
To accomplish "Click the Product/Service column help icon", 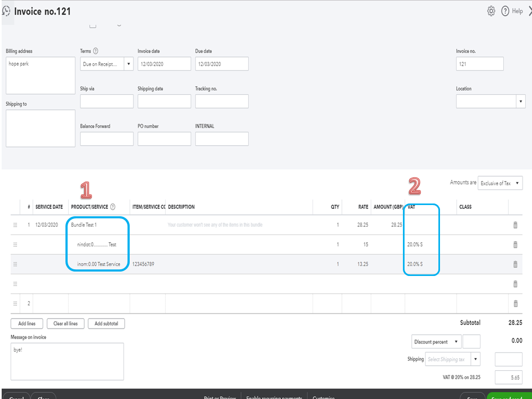I will 113,207.
